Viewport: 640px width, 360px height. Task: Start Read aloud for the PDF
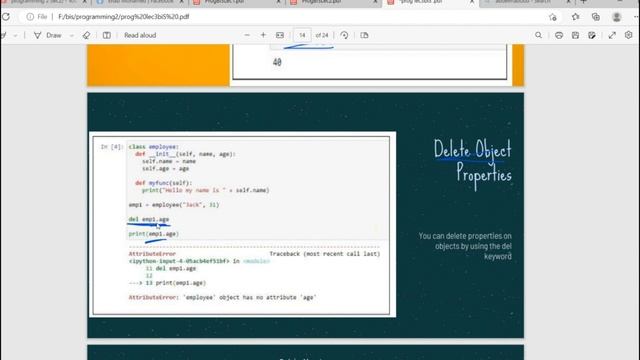click(x=140, y=36)
